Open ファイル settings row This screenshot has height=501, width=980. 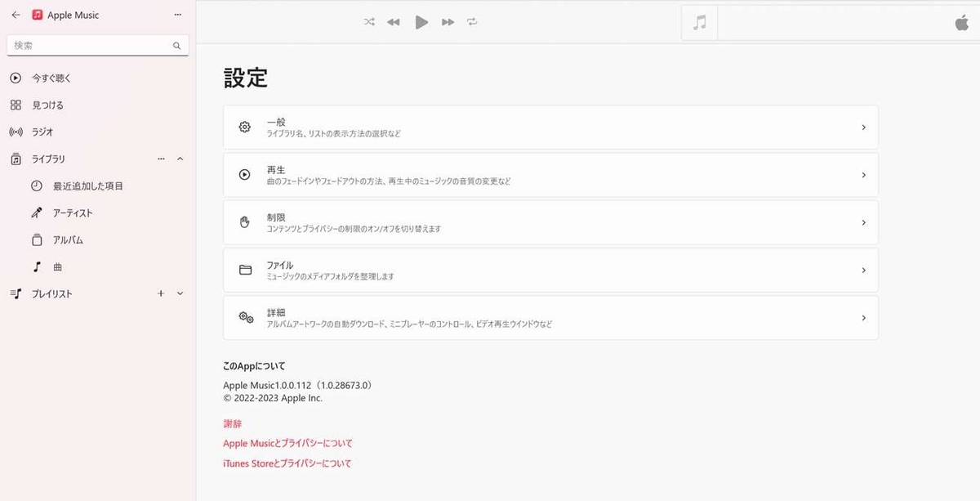550,270
